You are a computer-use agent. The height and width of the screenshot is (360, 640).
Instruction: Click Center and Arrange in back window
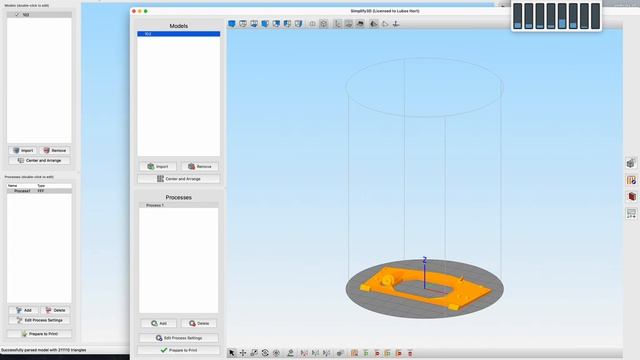39,160
